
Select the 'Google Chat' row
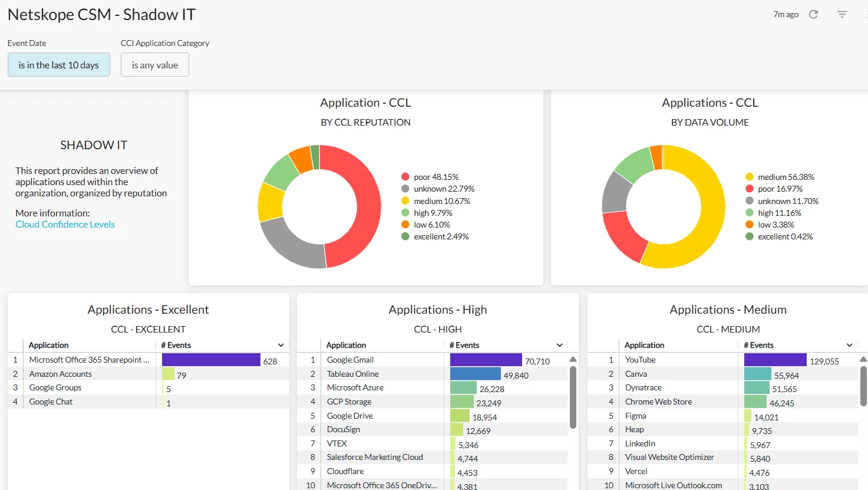pos(148,402)
